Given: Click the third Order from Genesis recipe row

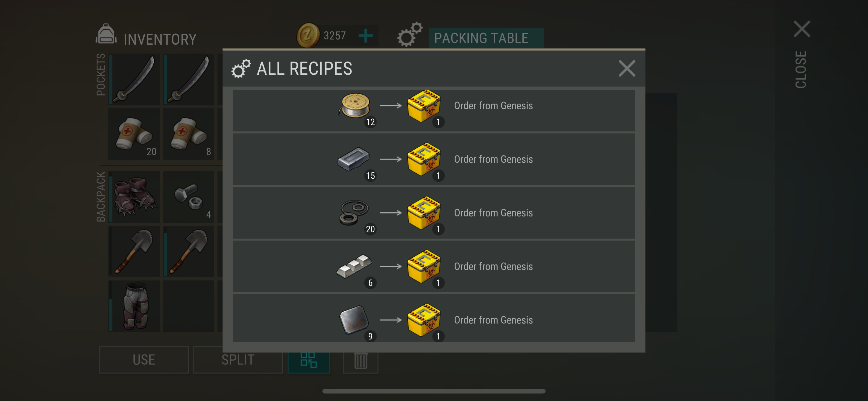Looking at the screenshot, I should [434, 213].
